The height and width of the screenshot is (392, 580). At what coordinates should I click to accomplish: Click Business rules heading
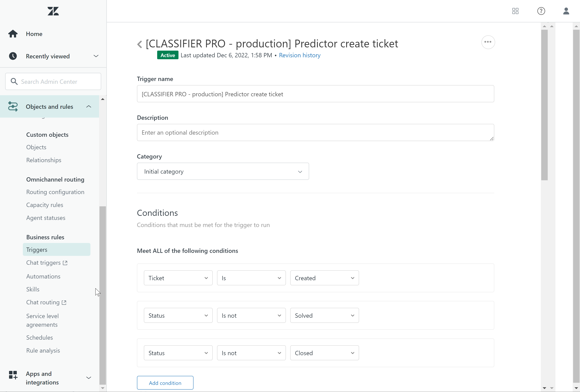click(x=45, y=237)
